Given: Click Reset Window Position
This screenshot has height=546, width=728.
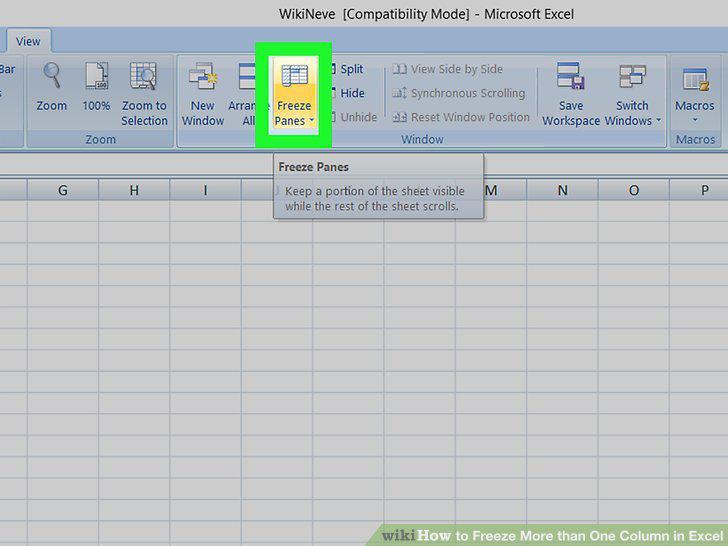Looking at the screenshot, I should point(461,117).
